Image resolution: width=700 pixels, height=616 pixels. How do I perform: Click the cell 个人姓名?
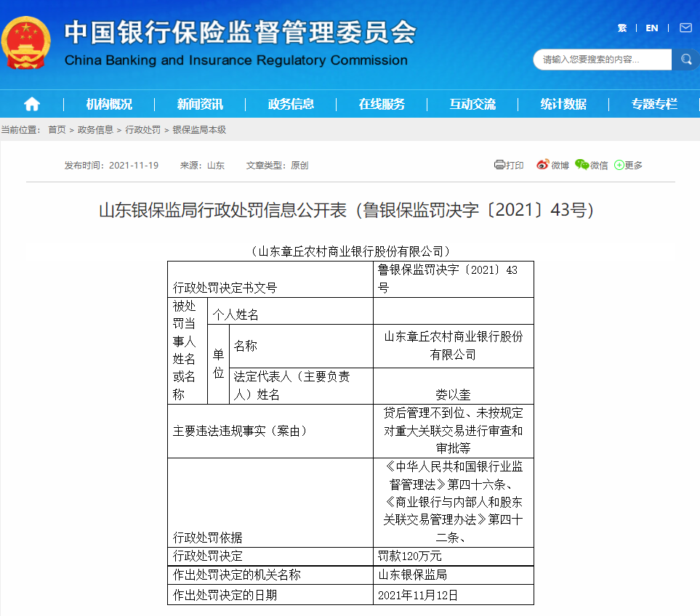(x=290, y=311)
